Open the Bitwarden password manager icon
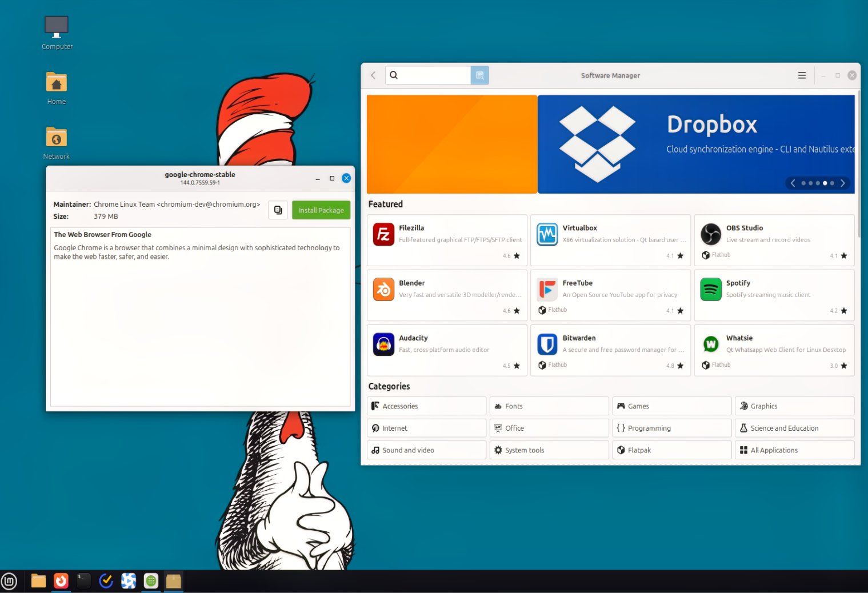The image size is (868, 593). click(547, 344)
